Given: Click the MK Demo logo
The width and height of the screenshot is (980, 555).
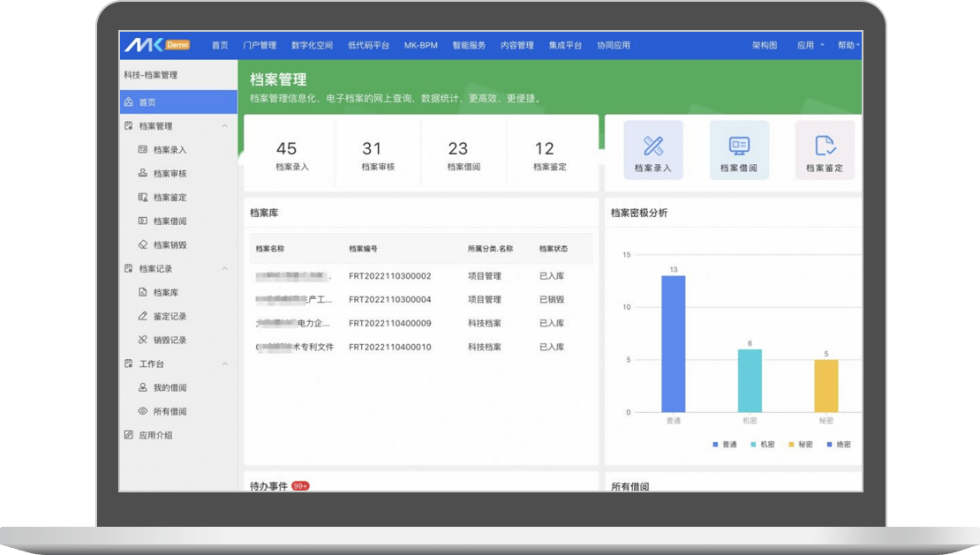Looking at the screenshot, I should pyautogui.click(x=157, y=45).
